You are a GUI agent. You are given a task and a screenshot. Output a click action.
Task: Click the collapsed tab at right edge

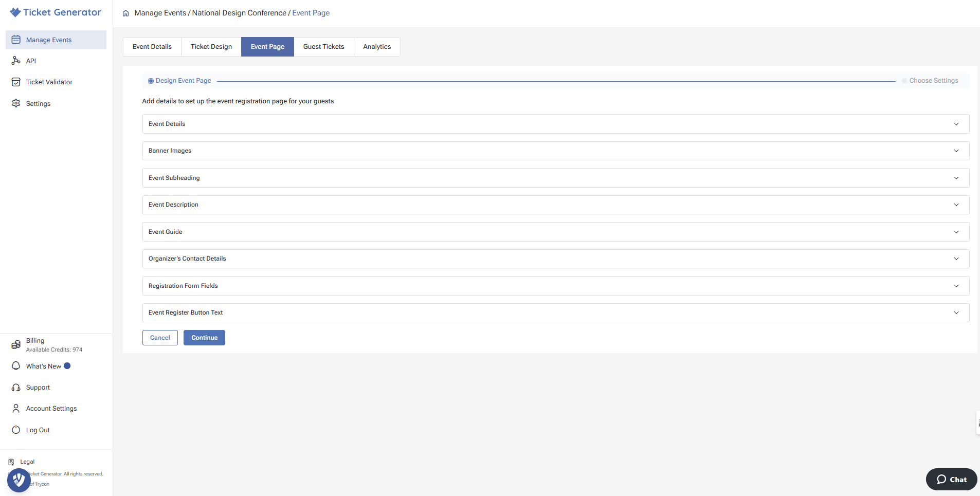[978, 423]
